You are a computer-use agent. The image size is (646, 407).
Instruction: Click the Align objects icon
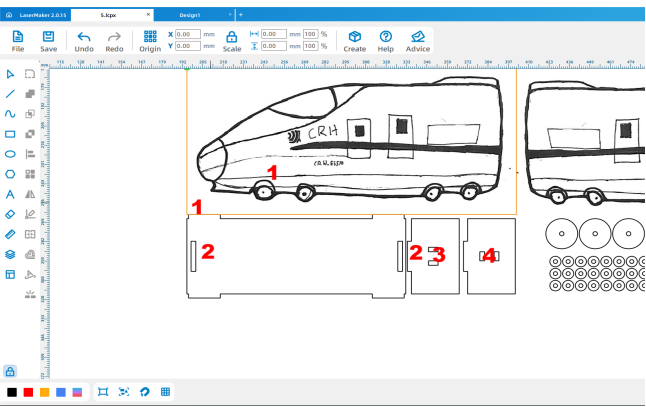coord(30,154)
